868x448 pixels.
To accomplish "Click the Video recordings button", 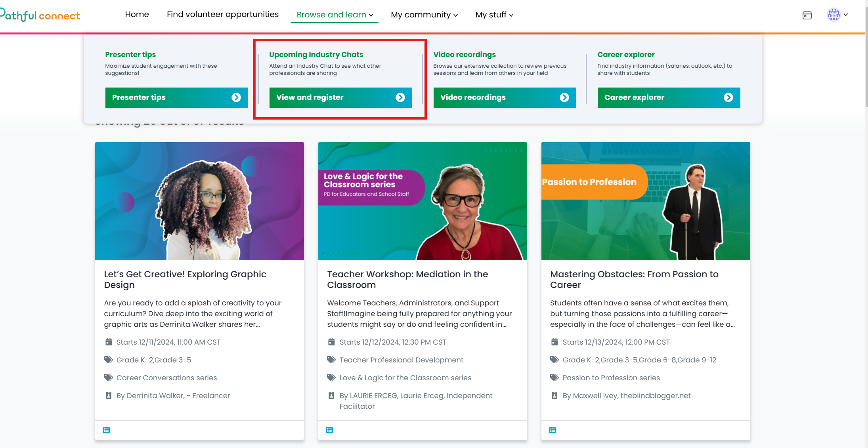I will tap(505, 97).
